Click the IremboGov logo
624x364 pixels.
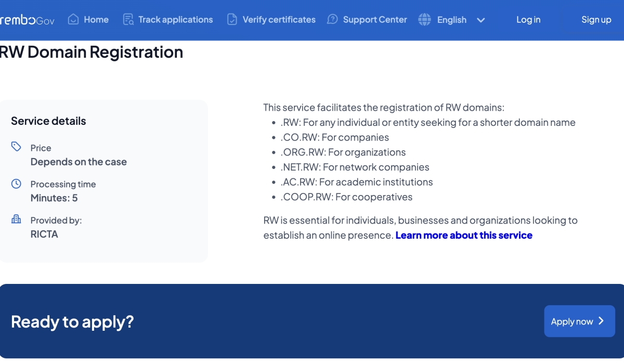click(x=27, y=20)
